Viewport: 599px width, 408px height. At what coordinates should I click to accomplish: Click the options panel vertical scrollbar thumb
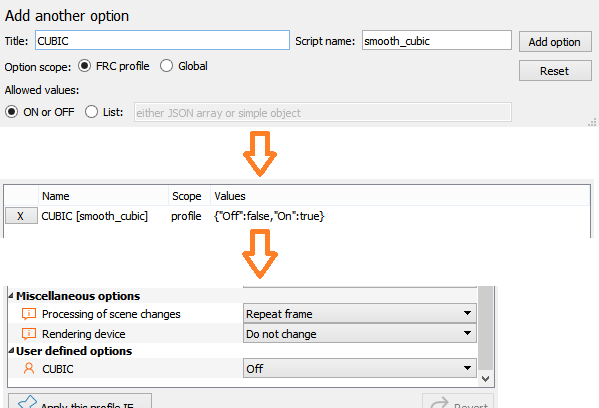pyautogui.click(x=486, y=329)
